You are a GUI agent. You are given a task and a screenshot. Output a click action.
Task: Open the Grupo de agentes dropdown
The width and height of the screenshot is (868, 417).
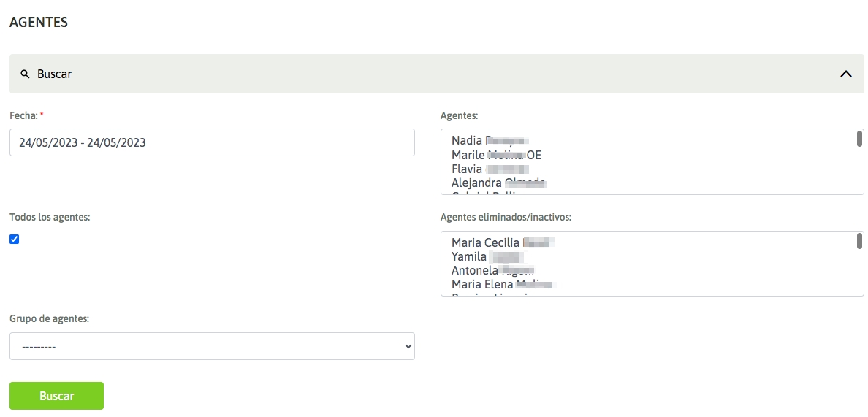(212, 346)
